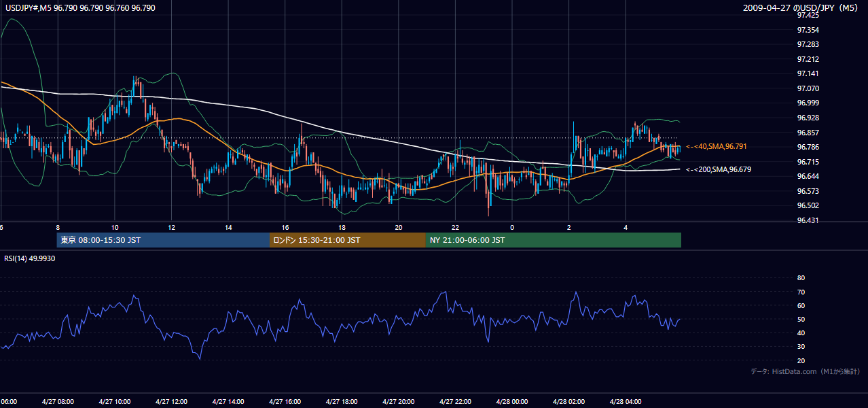Select the ロンドン 15:30-21:00 JST session bar
This screenshot has width=868, height=408.
click(x=348, y=240)
